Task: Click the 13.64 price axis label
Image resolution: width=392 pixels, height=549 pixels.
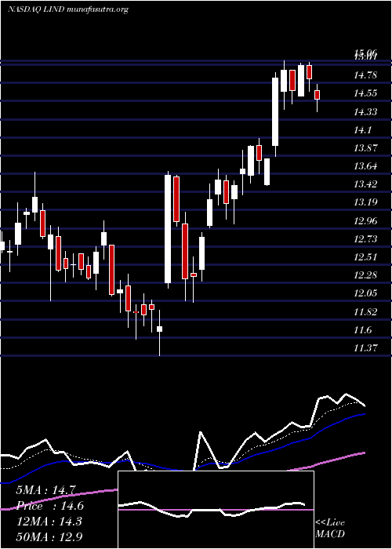Action: pyautogui.click(x=365, y=166)
